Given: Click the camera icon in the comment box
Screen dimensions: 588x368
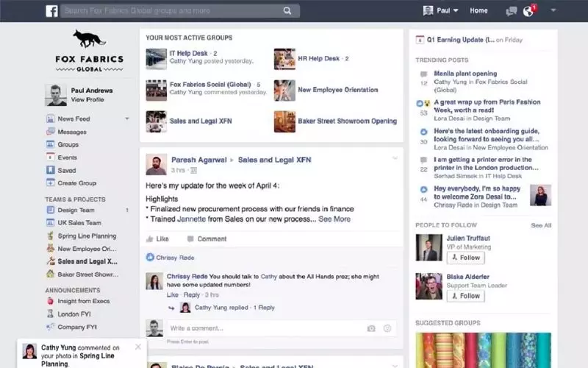Looking at the screenshot, I should (371, 328).
